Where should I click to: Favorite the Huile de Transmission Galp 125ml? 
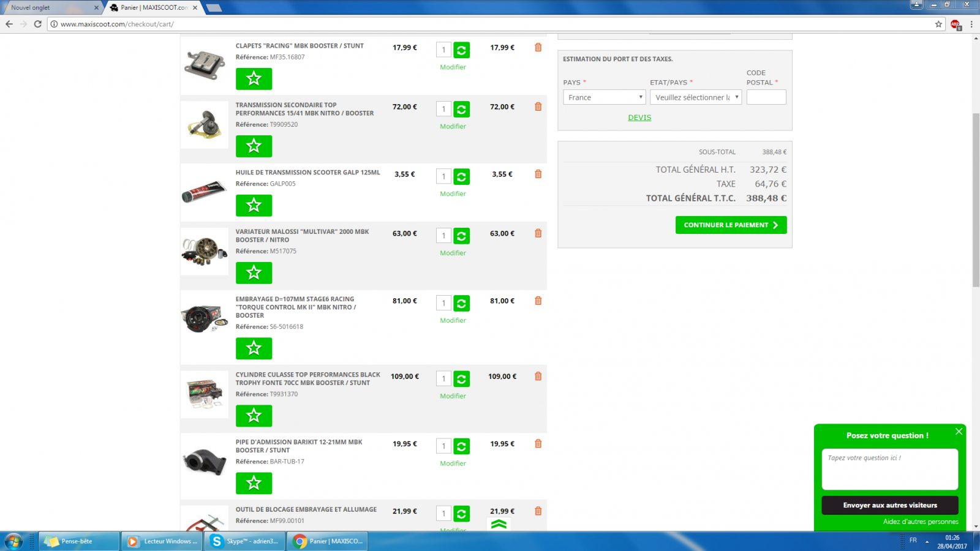(x=254, y=205)
